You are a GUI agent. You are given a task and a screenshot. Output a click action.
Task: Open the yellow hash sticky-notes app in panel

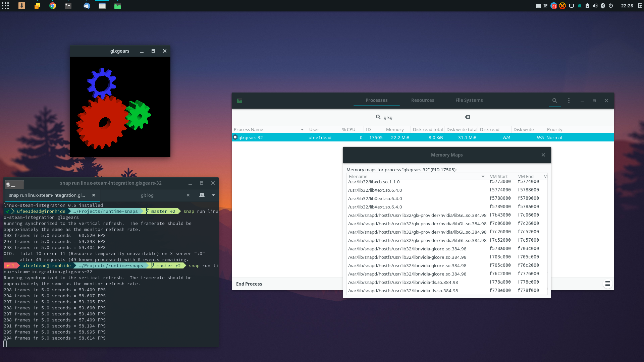(x=37, y=6)
